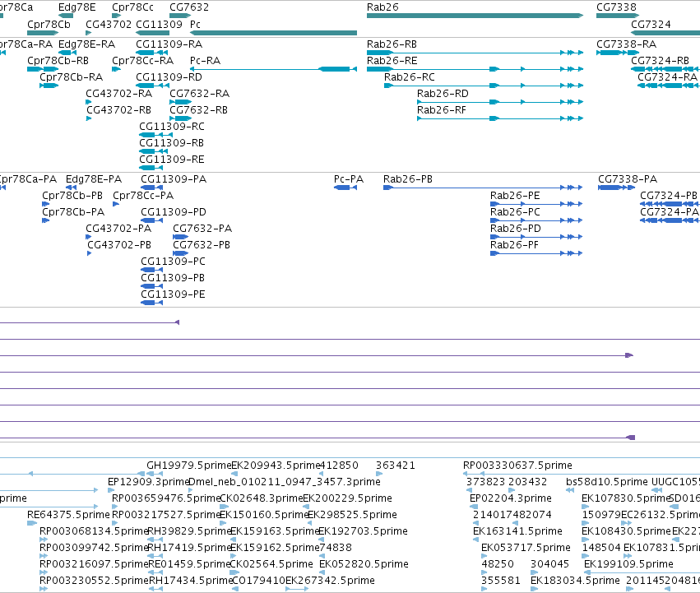
Task: Open EST EK053717.5prime
Action: tap(526, 549)
